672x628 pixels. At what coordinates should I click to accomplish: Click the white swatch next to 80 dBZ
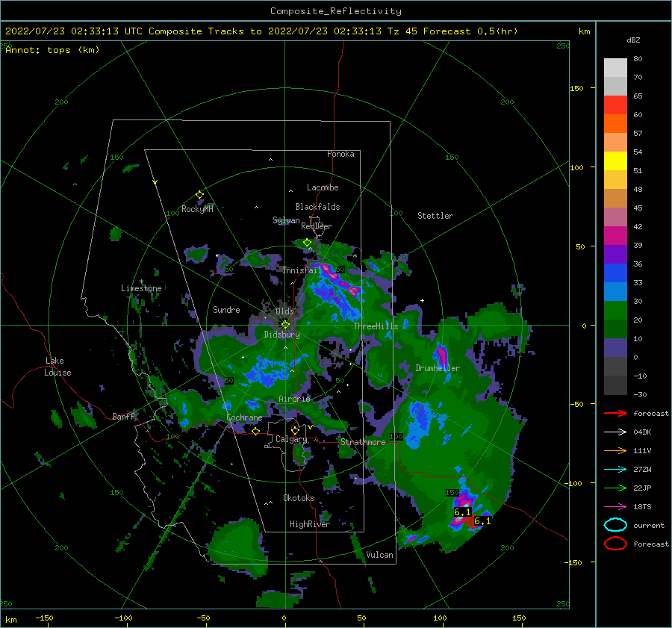point(615,68)
